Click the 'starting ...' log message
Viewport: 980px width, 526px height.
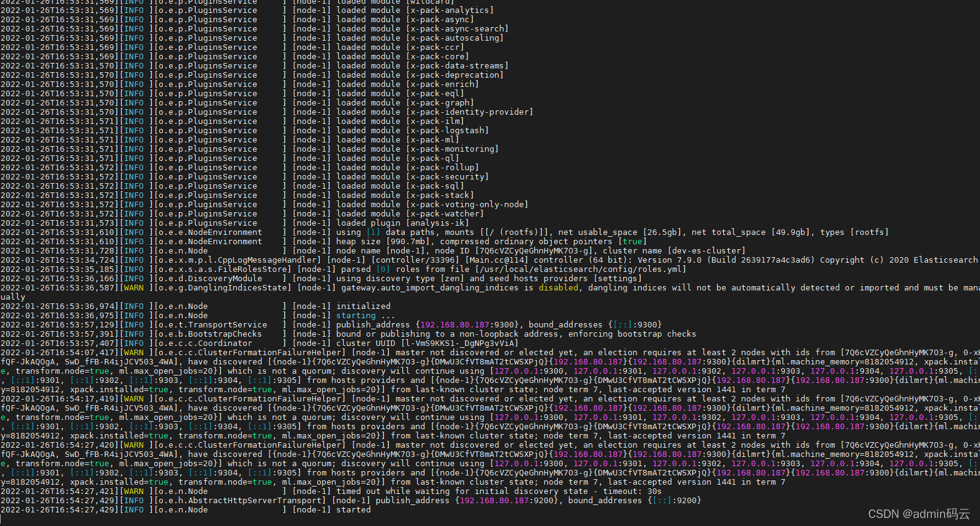point(366,316)
